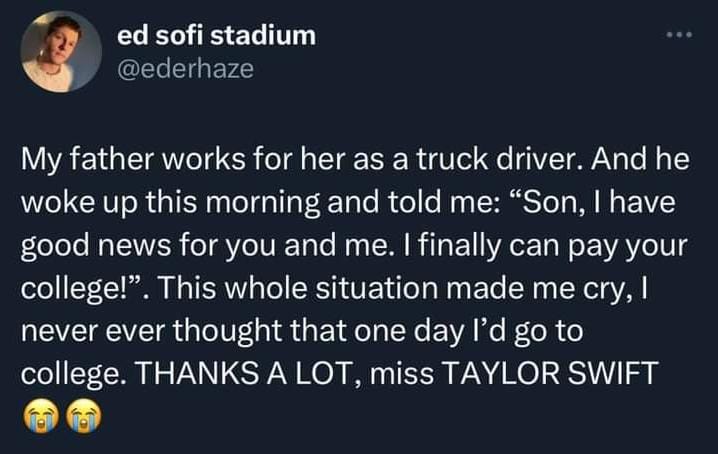718x454 pixels.
Task: Click the word situation in tweet text
Action: tap(377, 288)
